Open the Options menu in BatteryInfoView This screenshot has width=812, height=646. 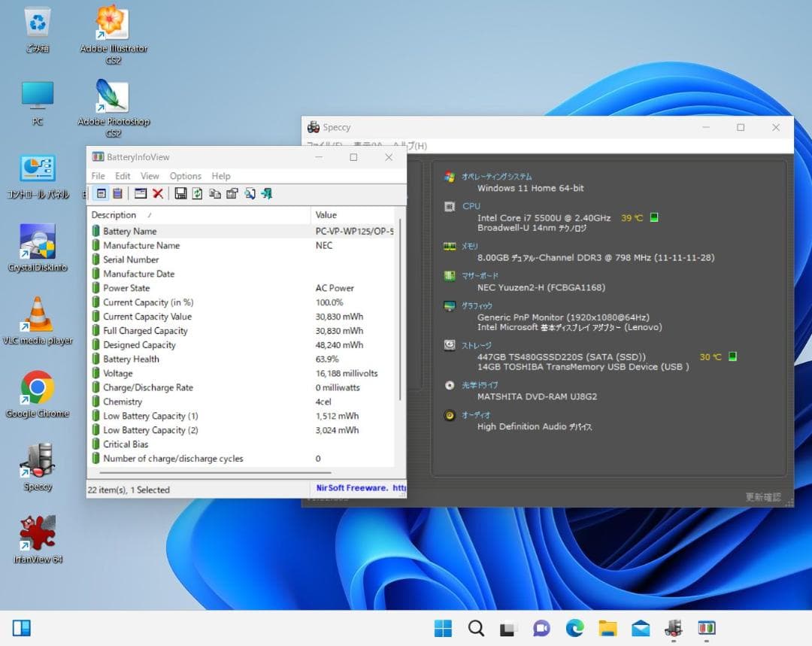tap(185, 175)
